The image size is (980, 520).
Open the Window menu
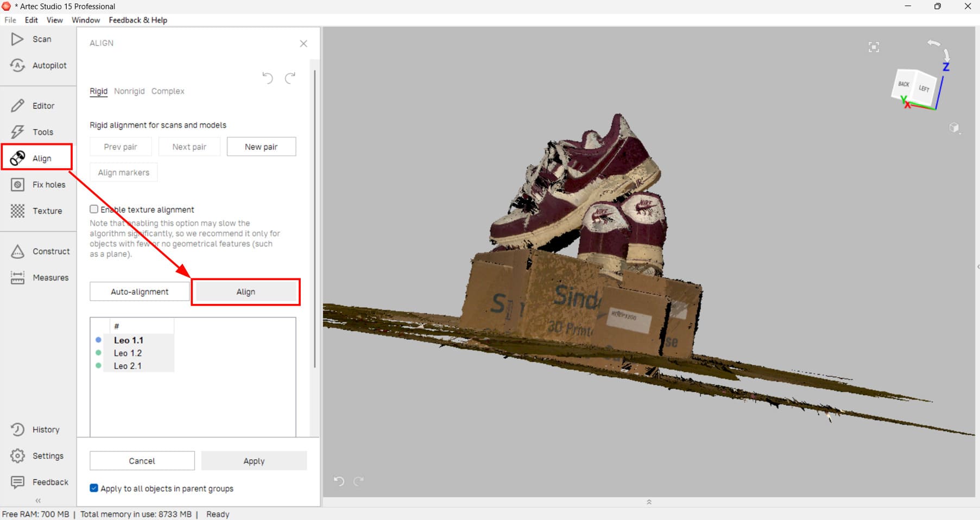click(x=86, y=20)
